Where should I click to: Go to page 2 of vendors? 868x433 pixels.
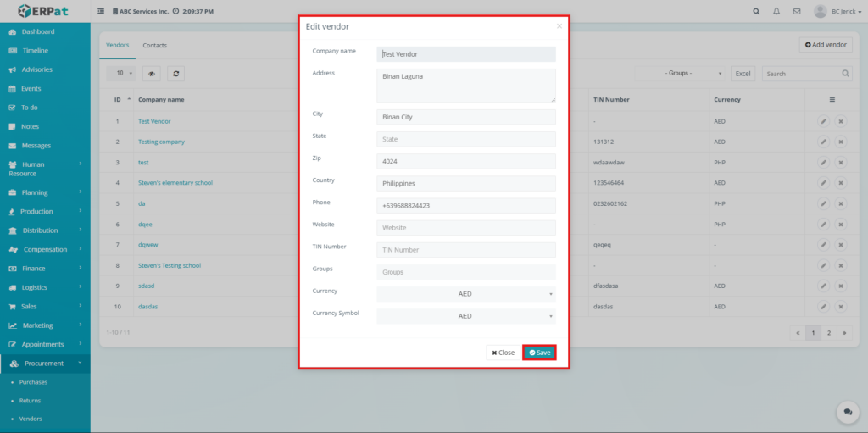tap(829, 333)
